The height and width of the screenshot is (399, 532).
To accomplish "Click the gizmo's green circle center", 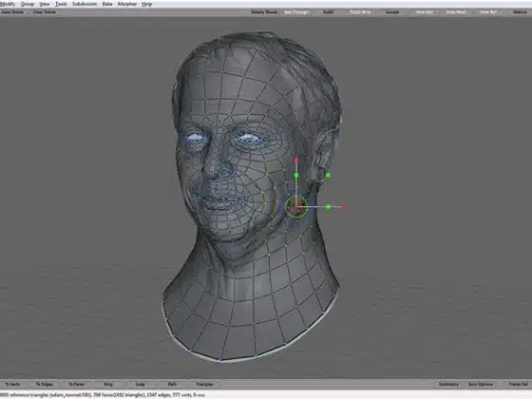I will 296,206.
